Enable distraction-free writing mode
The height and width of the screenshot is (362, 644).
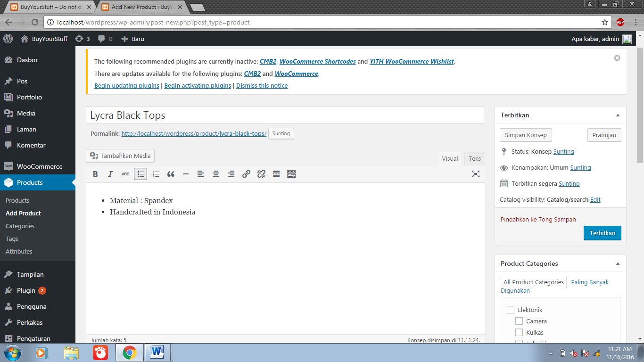pos(476,174)
